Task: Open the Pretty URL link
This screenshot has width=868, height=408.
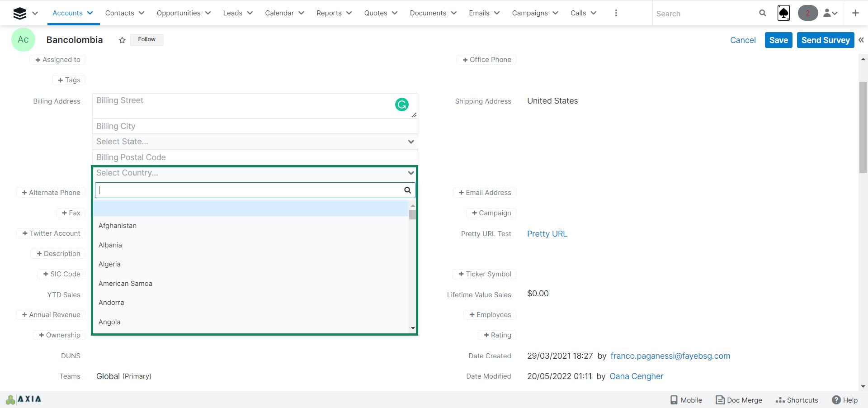Action: [547, 234]
